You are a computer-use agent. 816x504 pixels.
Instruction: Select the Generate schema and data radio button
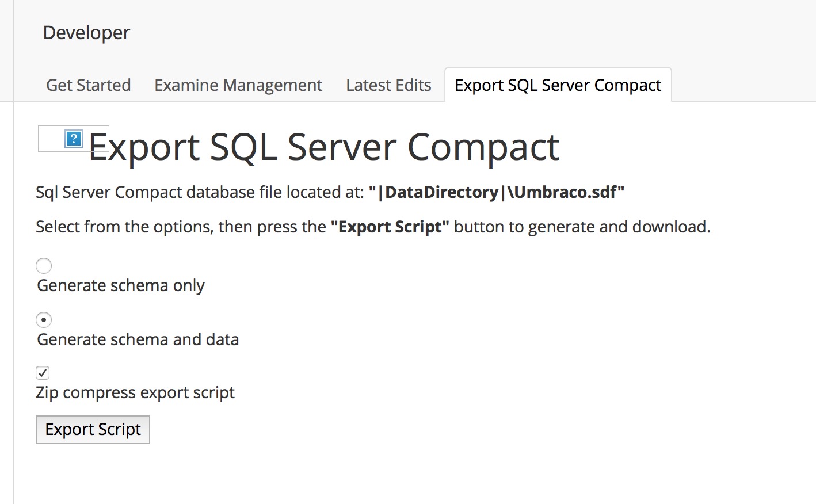pyautogui.click(x=44, y=320)
